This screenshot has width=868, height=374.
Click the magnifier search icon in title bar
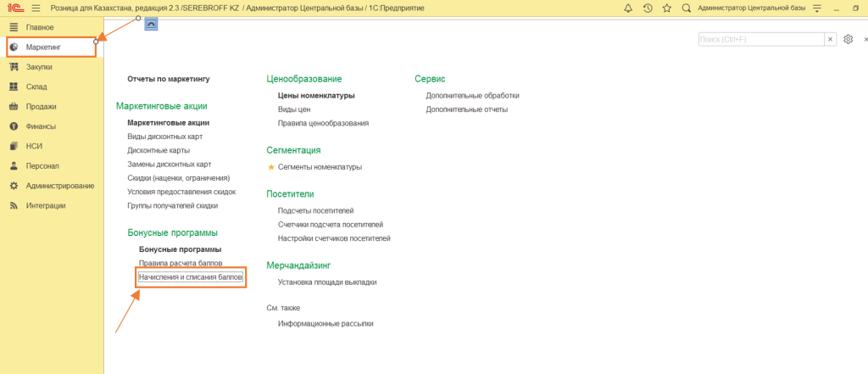point(687,8)
